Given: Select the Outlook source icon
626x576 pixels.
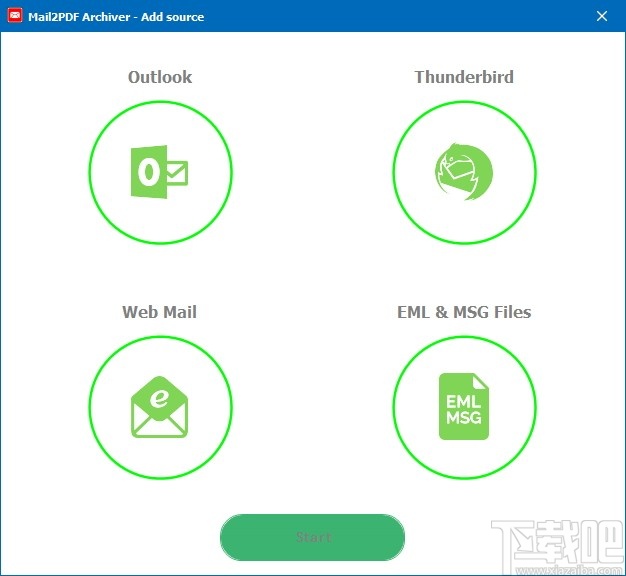Looking at the screenshot, I should pyautogui.click(x=160, y=172).
